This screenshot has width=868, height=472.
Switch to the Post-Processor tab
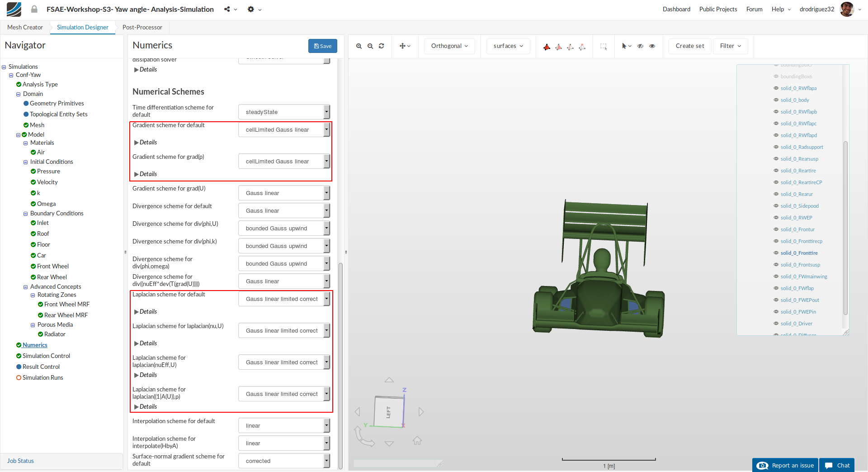coord(142,27)
